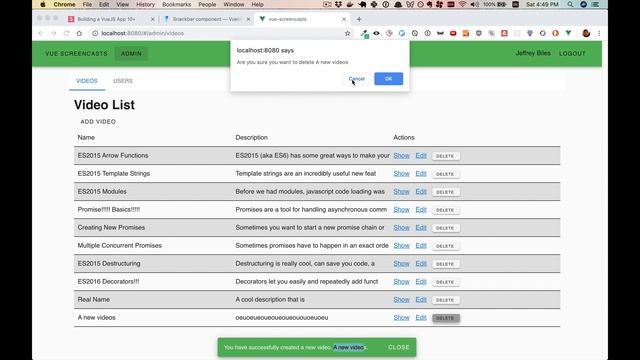The image size is (640, 360).
Task: Edit the ES2015 Modules video
Action: click(x=421, y=191)
